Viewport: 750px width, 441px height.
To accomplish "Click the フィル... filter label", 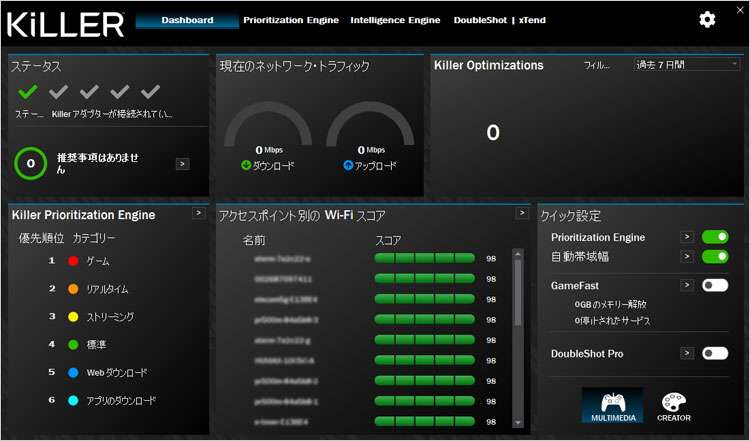I will [x=596, y=65].
